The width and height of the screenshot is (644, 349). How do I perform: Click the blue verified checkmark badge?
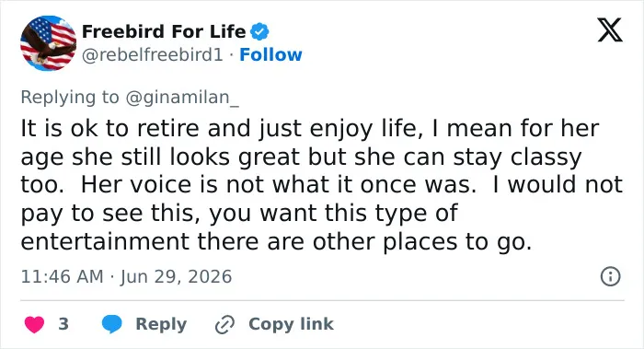259,31
